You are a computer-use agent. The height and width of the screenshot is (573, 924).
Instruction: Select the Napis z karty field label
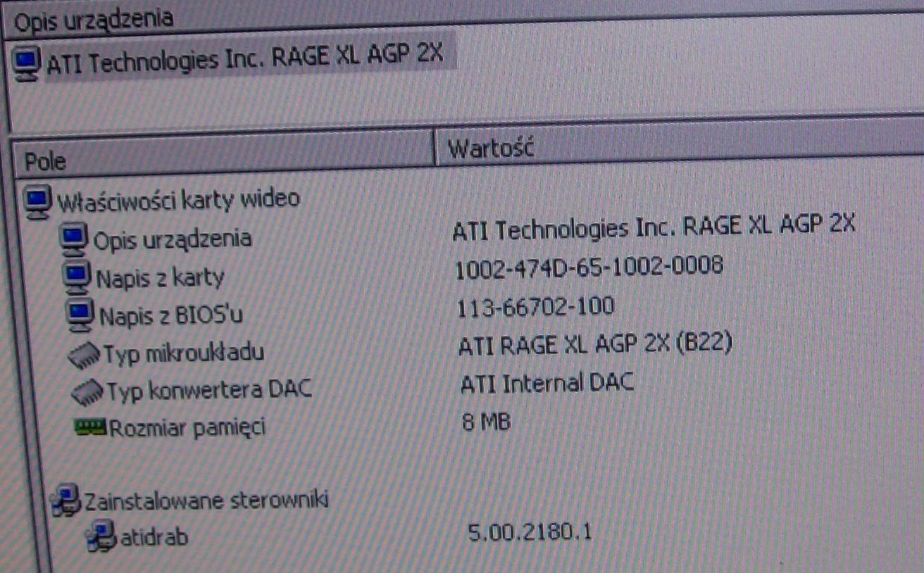(160, 277)
